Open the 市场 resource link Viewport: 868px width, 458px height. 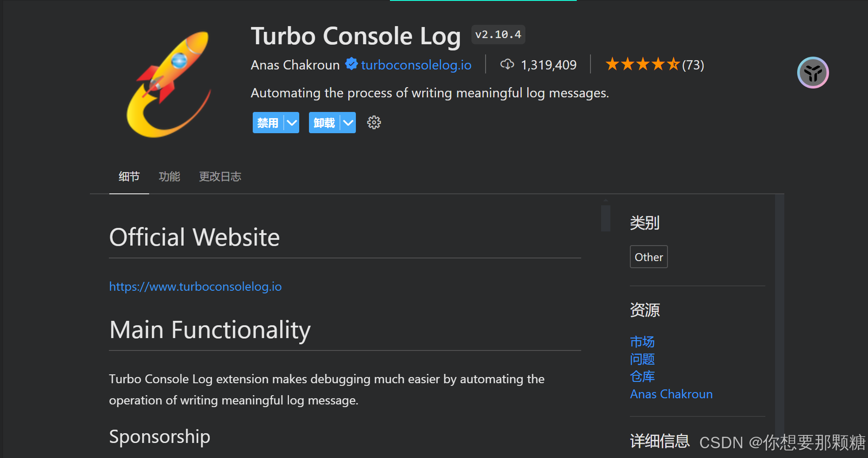tap(642, 342)
